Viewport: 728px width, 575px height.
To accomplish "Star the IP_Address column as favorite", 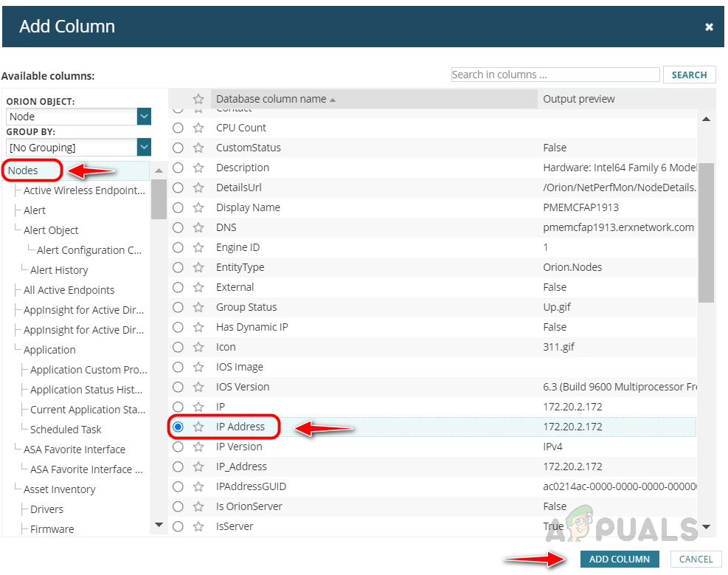I will (x=198, y=466).
